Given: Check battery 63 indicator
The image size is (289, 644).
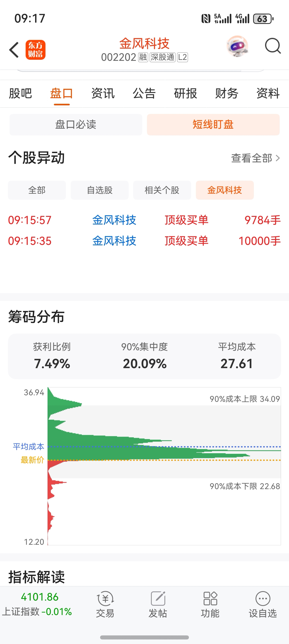Looking at the screenshot, I should click(x=263, y=19).
